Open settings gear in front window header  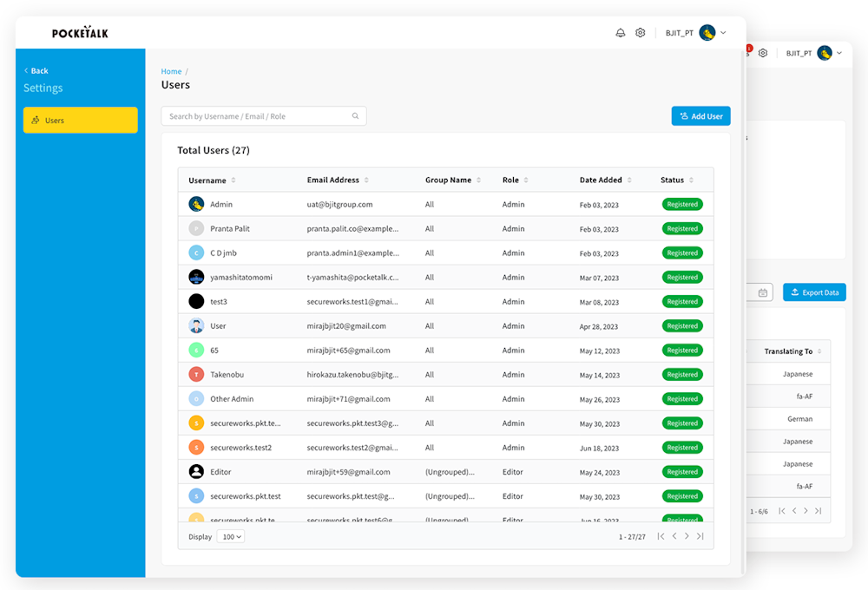tap(640, 33)
